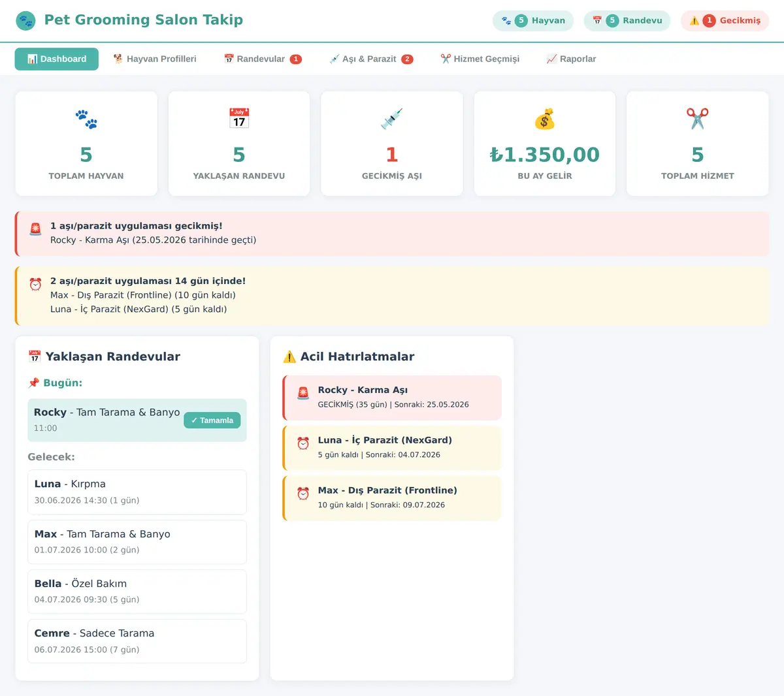Click the siren icon in the overdue vaccine alert banner
This screenshot has width=784, height=696.
pyautogui.click(x=35, y=229)
